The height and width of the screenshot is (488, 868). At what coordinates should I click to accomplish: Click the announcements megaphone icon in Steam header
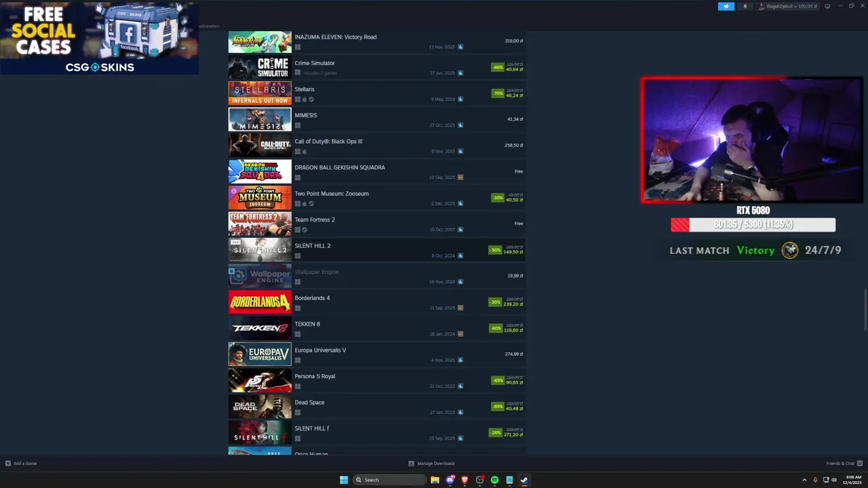pyautogui.click(x=726, y=6)
